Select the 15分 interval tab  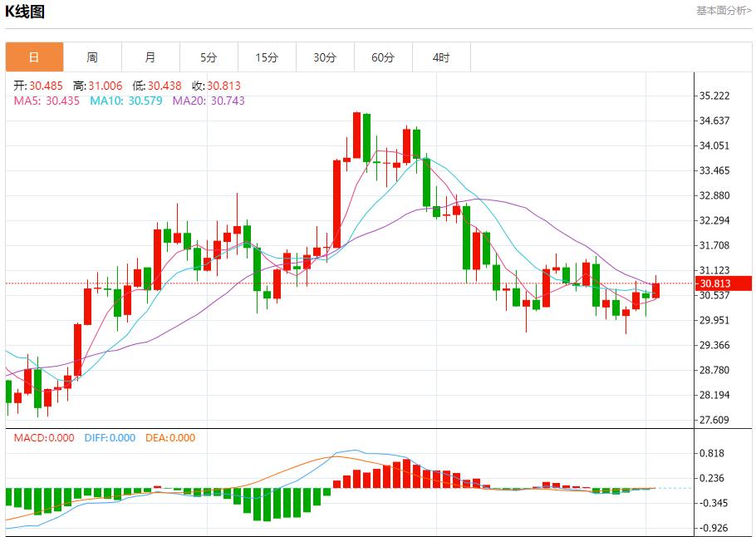(267, 57)
